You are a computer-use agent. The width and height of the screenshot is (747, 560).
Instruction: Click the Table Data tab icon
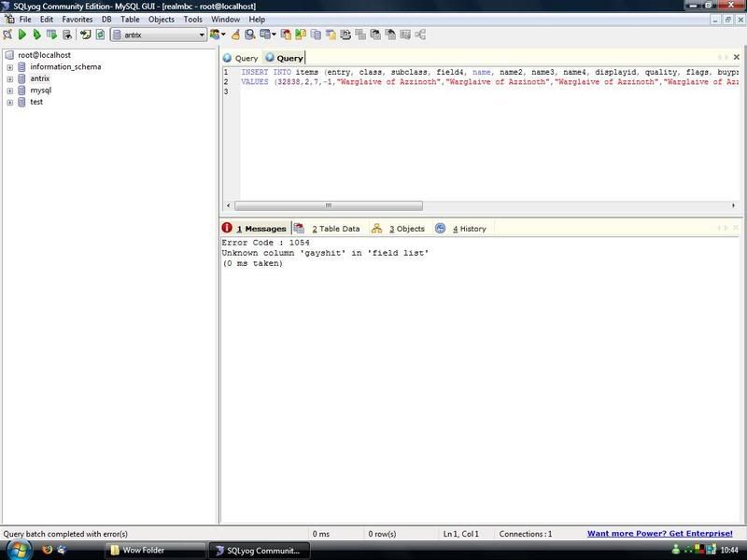[x=299, y=228]
